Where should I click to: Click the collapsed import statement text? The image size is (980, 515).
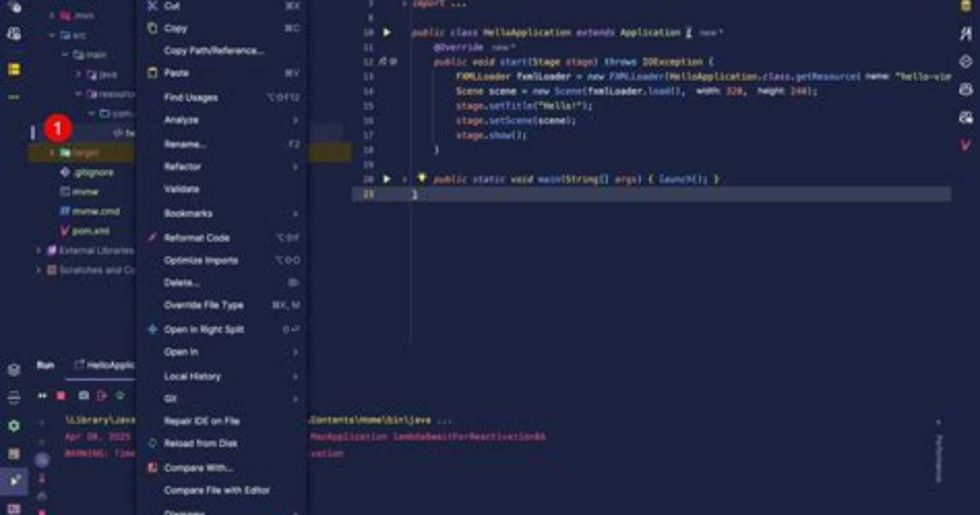click(438, 3)
